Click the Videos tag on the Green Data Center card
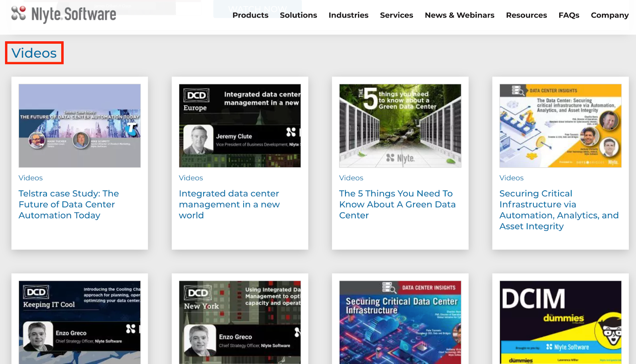This screenshot has height=364, width=636. (351, 178)
